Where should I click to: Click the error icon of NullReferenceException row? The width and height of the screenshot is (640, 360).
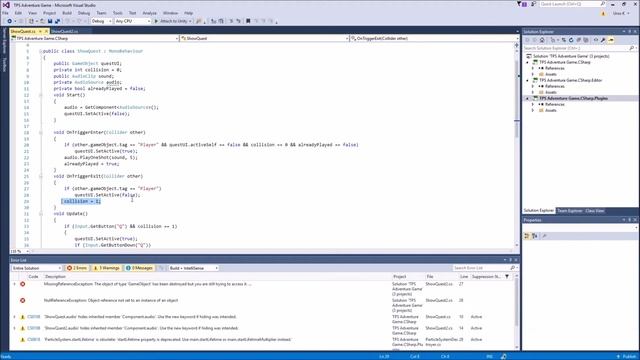tap(22, 300)
